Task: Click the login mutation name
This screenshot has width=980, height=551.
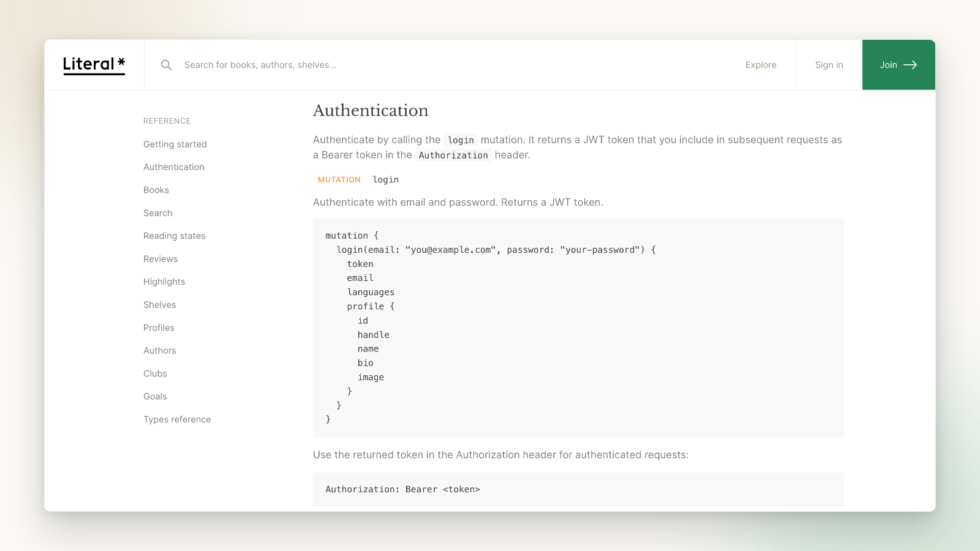Action: (x=386, y=180)
